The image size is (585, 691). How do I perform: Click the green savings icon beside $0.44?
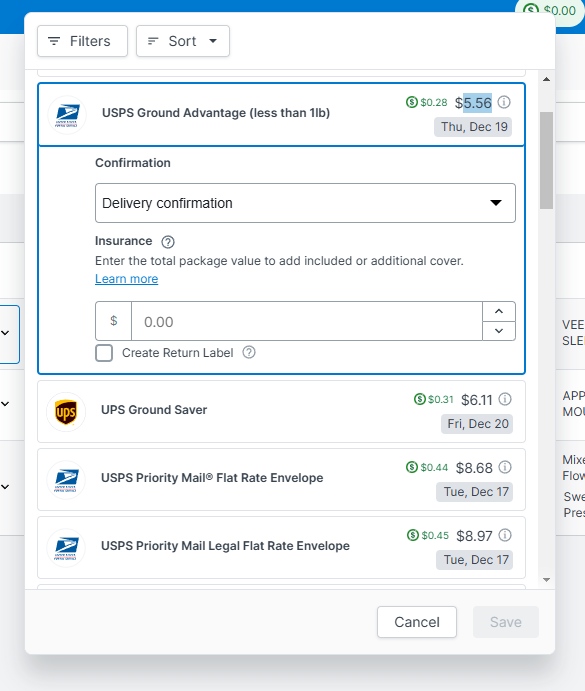[x=411, y=467]
